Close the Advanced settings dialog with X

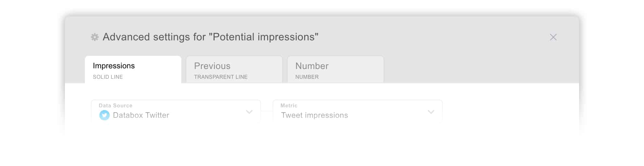[553, 37]
